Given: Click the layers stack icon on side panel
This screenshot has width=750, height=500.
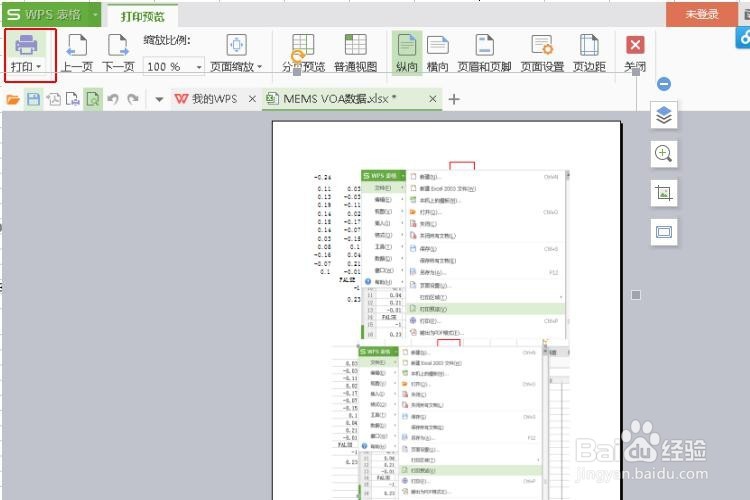Looking at the screenshot, I should pos(663,115).
